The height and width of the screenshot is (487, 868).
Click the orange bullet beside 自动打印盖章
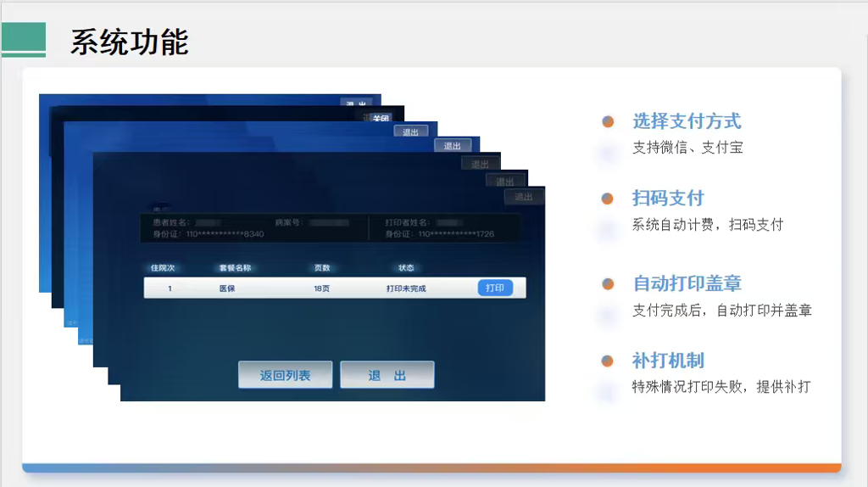coord(608,283)
